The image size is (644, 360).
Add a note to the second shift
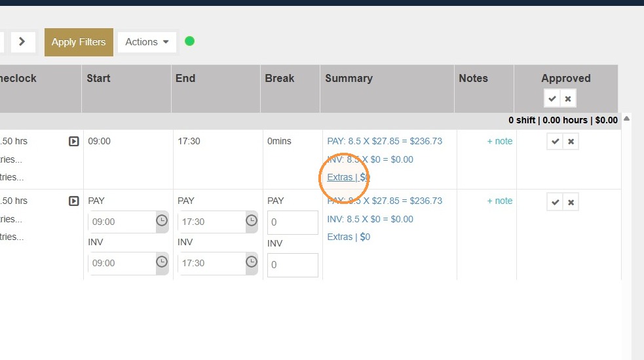point(499,201)
